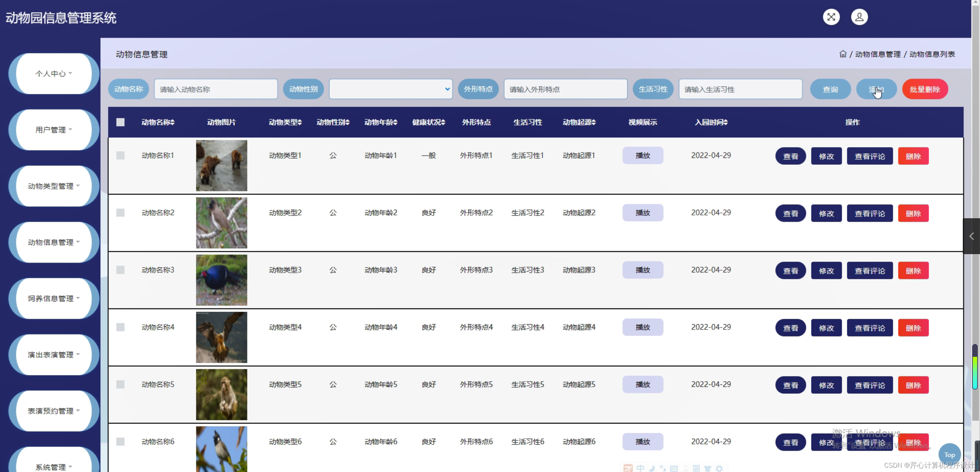Viewport: 980px width, 472px height.
Task: Open the 动物性别 dropdown selector
Action: pyautogui.click(x=390, y=89)
